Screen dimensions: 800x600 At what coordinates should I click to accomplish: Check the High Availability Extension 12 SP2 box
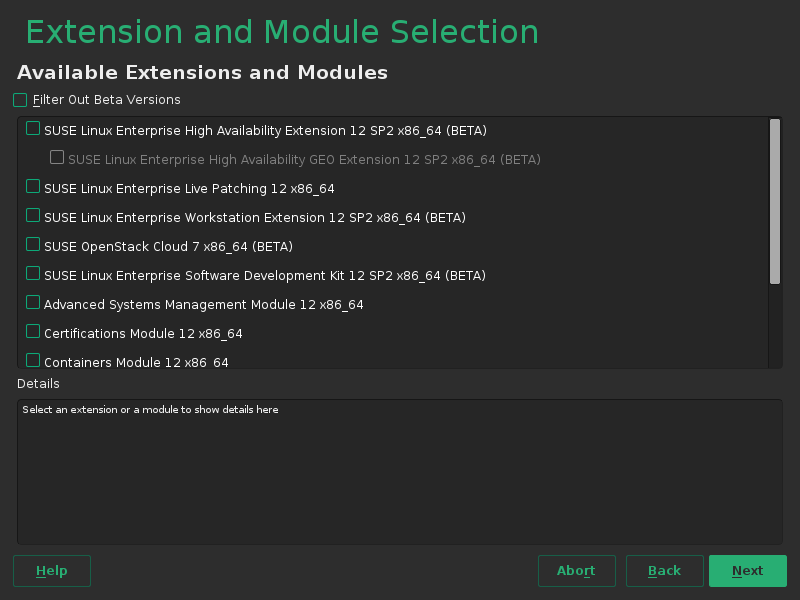(33, 129)
